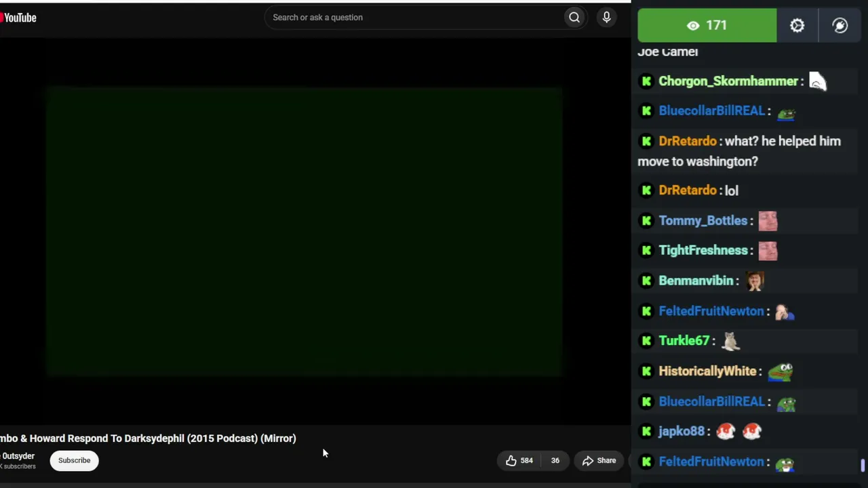Click second emote in japko88's message
This screenshot has width=868, height=488.
tap(752, 431)
